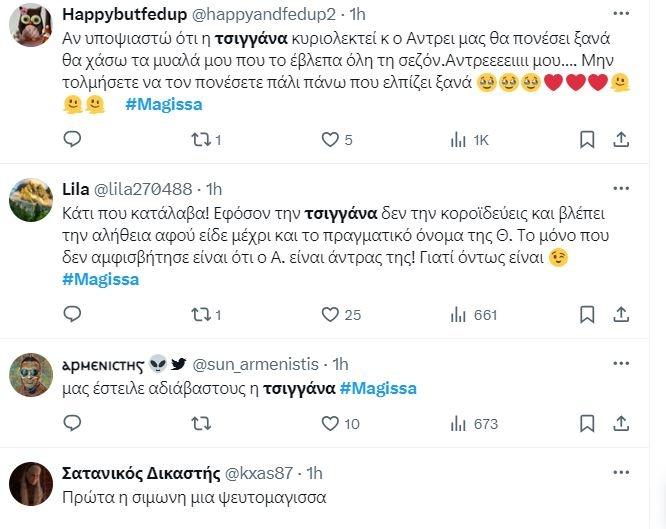The image size is (666, 529).
Task: Like Happybutfedup's tweet with 5 likes
Action: click(x=329, y=139)
